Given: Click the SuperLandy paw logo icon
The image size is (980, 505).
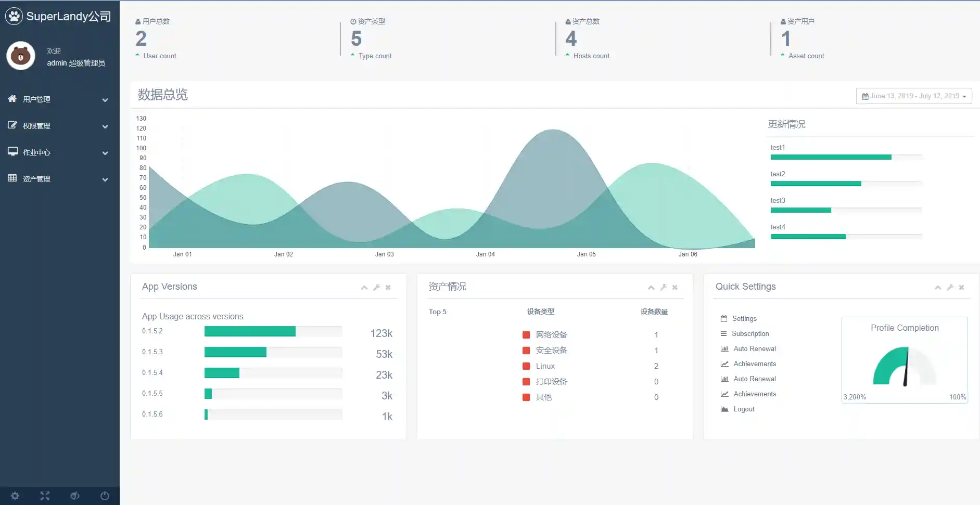Looking at the screenshot, I should 14,17.
